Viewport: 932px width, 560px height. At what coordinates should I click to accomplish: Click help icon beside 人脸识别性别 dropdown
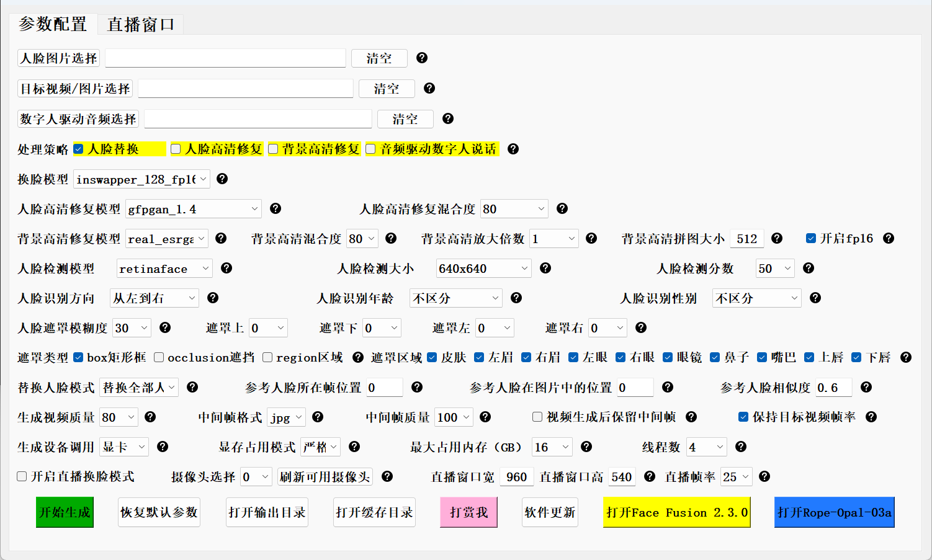[x=815, y=298]
